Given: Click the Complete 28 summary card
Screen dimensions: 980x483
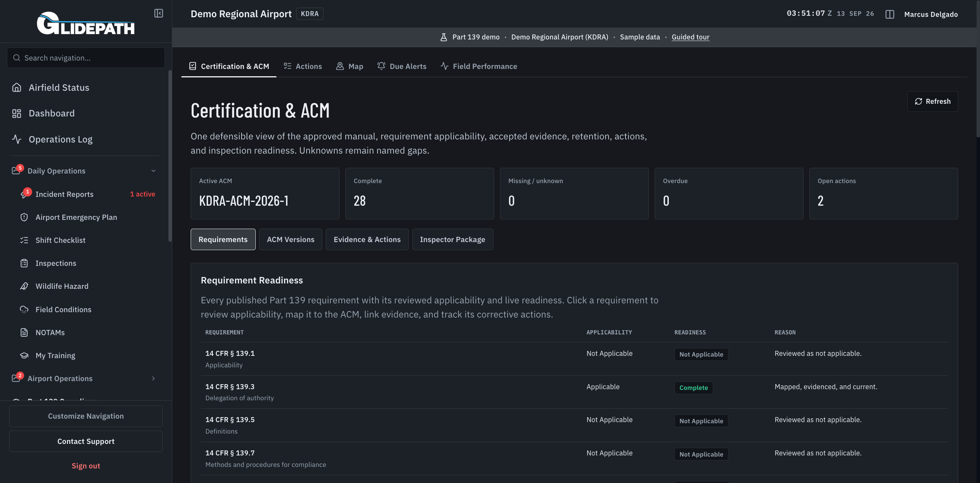Looking at the screenshot, I should 420,193.
